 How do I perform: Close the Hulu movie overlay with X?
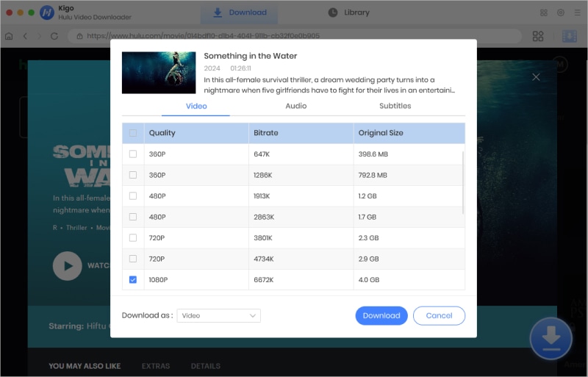tap(537, 77)
